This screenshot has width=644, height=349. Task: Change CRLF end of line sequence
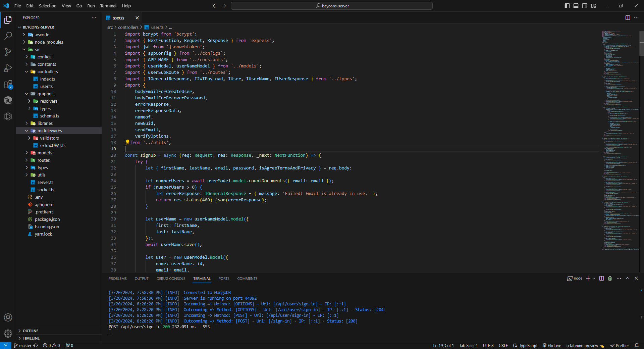503,345
